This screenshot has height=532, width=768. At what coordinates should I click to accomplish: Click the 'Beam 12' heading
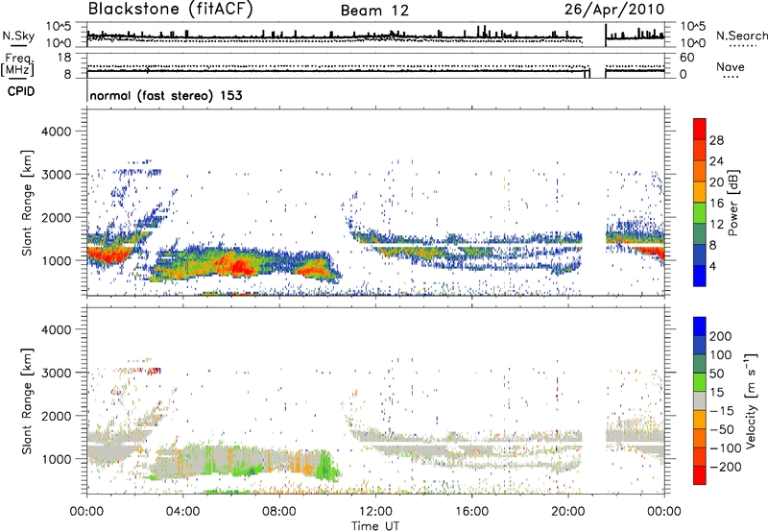(x=374, y=11)
